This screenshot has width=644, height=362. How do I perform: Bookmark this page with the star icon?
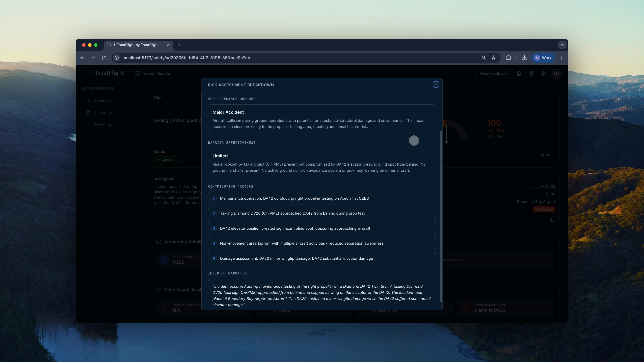[x=494, y=58]
